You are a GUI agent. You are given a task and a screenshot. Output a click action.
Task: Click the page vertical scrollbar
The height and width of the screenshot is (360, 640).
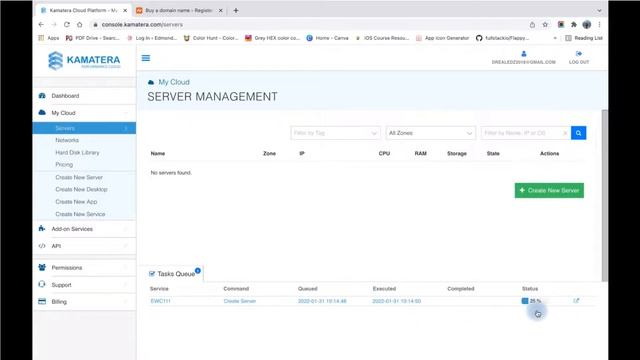point(604,195)
